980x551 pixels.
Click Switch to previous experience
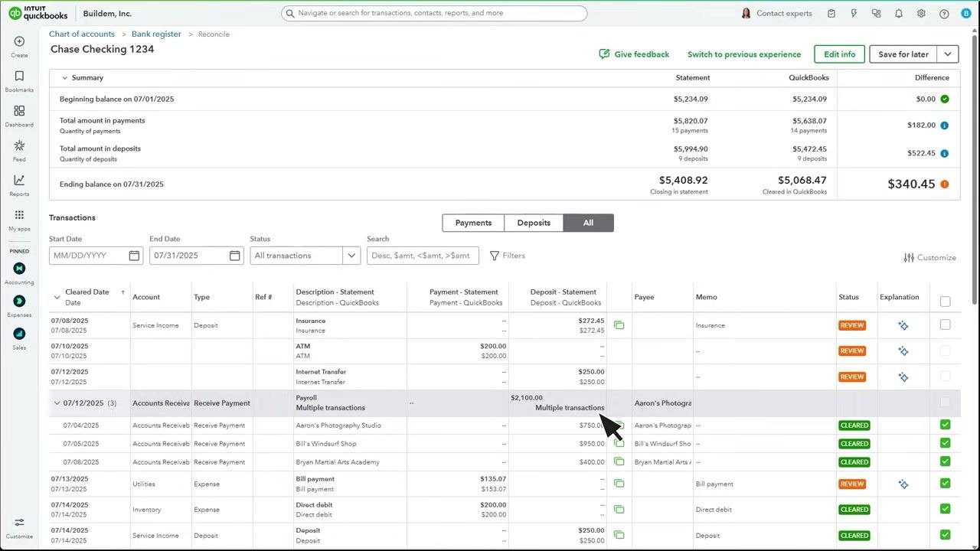(x=744, y=54)
